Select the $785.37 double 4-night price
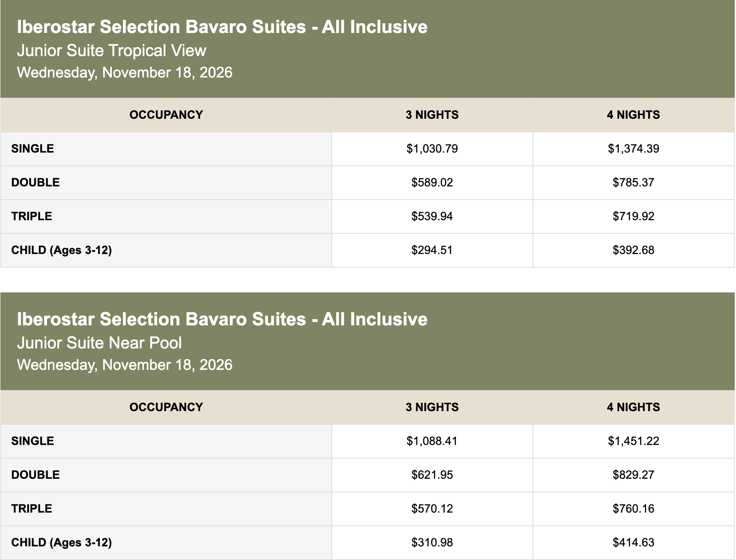 click(x=633, y=182)
